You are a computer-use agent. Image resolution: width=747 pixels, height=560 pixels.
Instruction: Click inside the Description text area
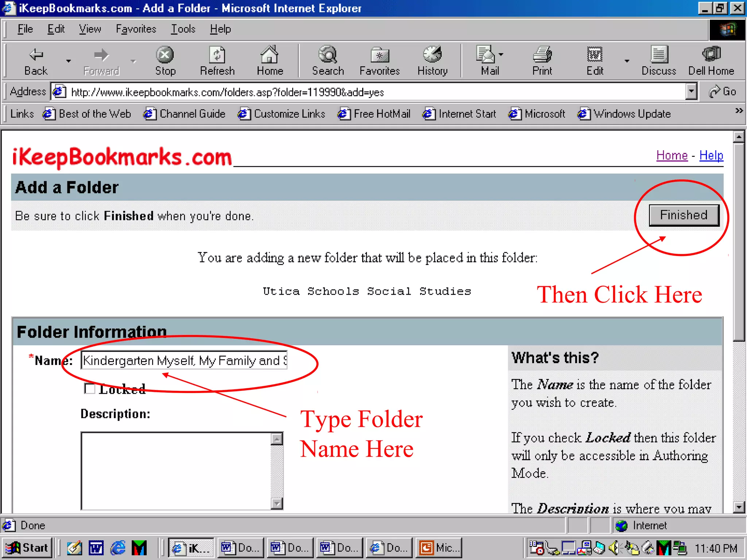[x=176, y=471]
